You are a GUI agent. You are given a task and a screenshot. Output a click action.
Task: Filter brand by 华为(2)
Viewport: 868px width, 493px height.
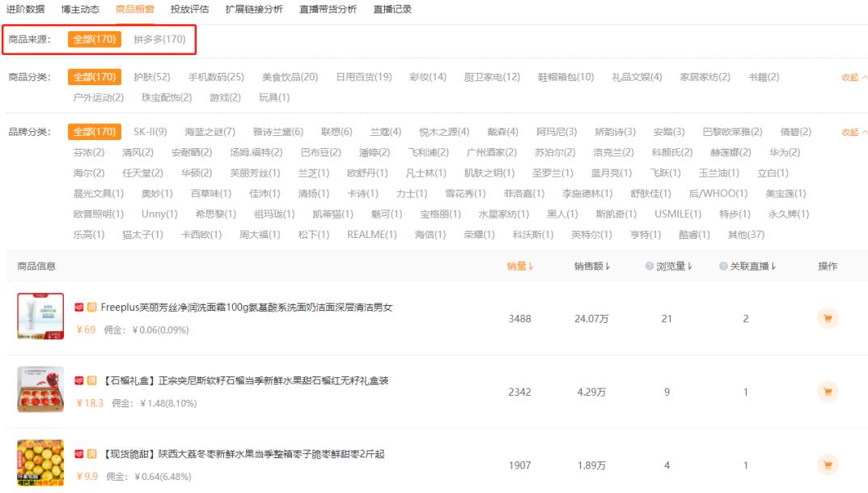pyautogui.click(x=785, y=152)
